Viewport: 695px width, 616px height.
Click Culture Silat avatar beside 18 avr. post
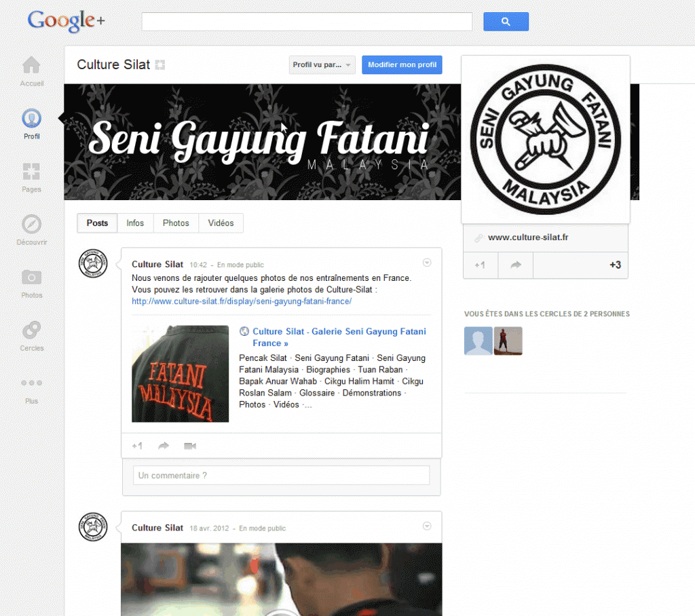coord(93,526)
